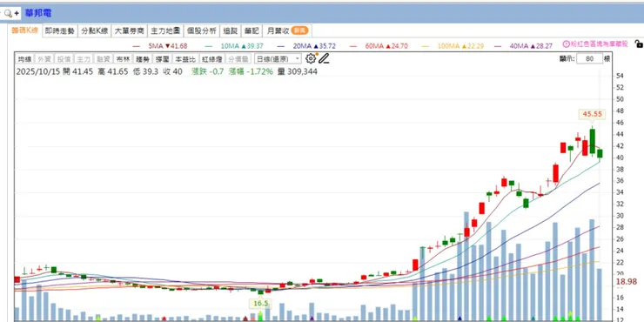Click the 45.55 high price label
Screen dimensions: 644x322
point(592,114)
